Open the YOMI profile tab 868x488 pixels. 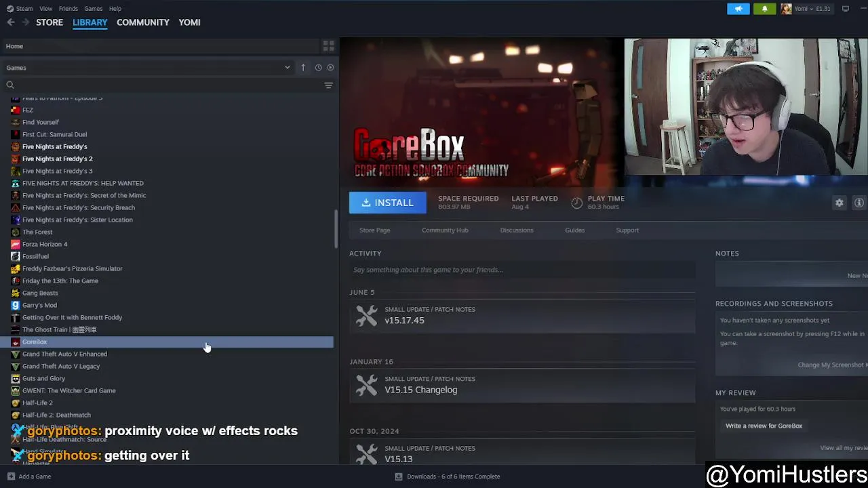[189, 22]
